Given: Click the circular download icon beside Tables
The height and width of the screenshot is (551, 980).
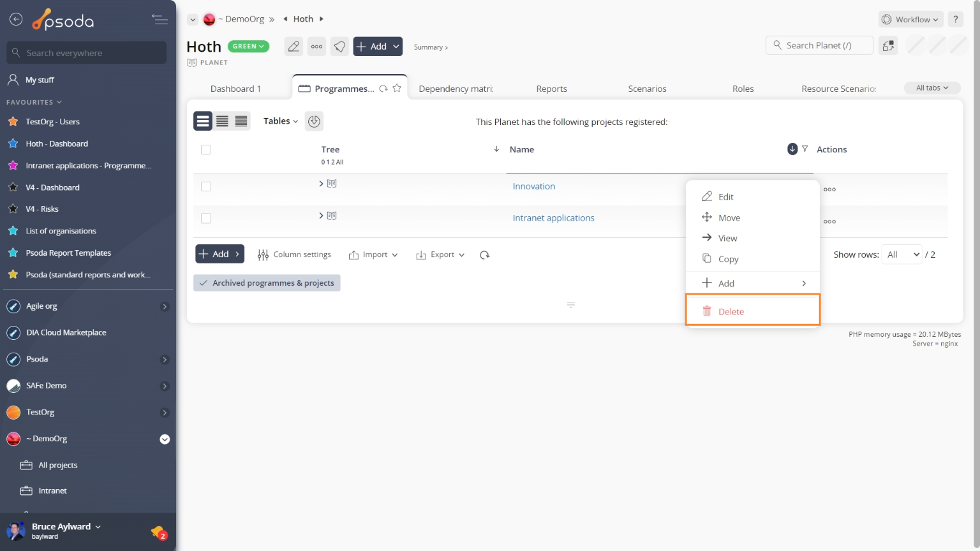Looking at the screenshot, I should click(x=314, y=121).
